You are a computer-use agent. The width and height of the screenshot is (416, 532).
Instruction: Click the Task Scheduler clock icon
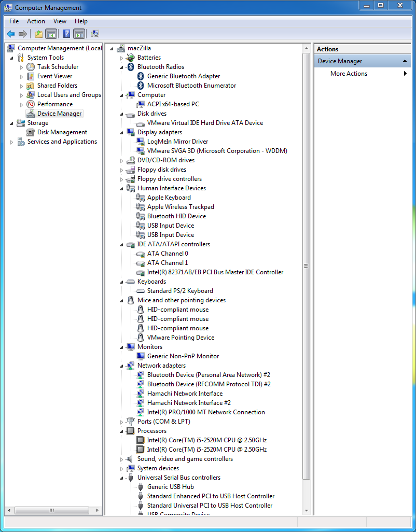[x=31, y=67]
